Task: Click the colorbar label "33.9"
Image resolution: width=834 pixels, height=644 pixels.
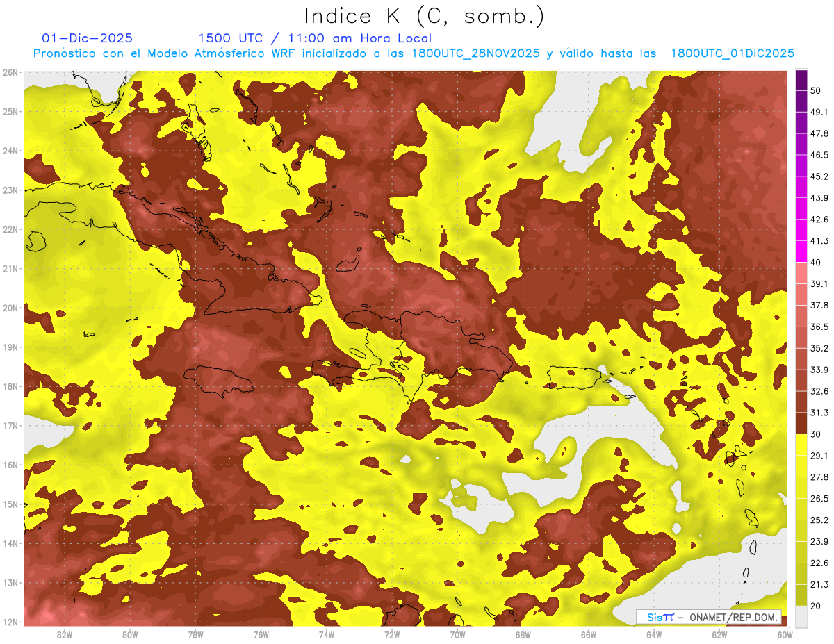Action: (x=819, y=369)
